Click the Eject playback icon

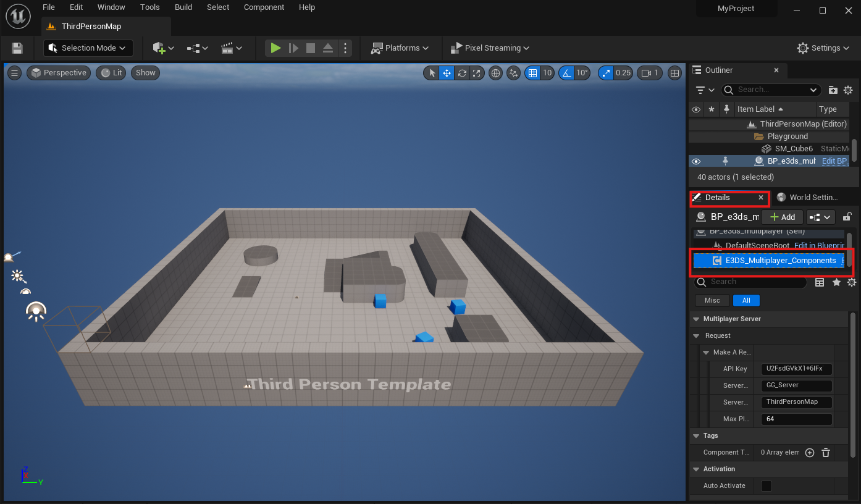(328, 48)
